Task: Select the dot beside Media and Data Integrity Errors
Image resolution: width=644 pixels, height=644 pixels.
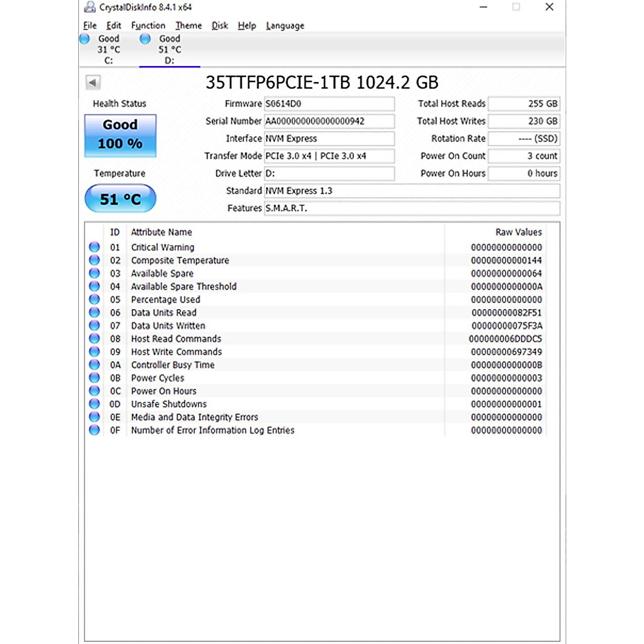Action: [94, 416]
